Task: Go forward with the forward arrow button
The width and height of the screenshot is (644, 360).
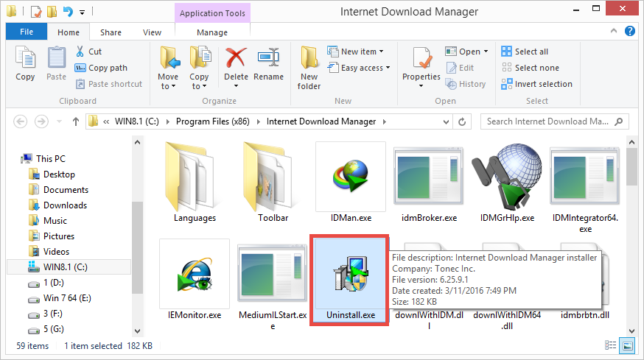Action: point(41,121)
